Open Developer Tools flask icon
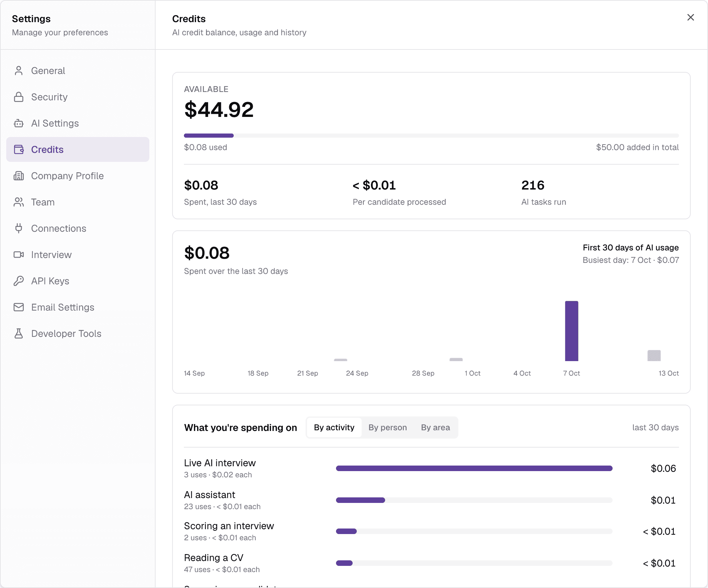Image resolution: width=708 pixels, height=588 pixels. (x=19, y=333)
